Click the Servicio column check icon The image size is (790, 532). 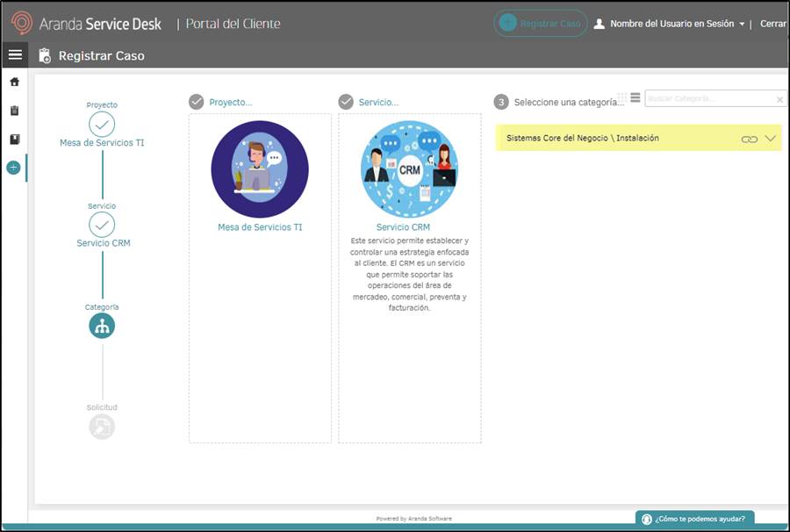tap(346, 102)
